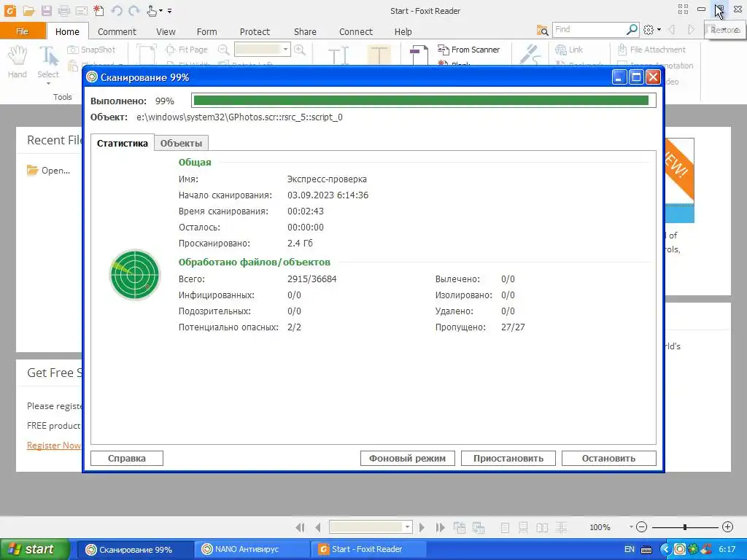Switch to the View ribbon tab
747x560 pixels.
[x=166, y=32]
